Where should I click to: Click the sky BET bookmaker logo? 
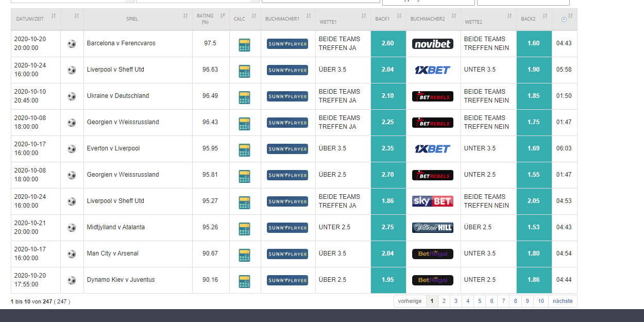tap(433, 201)
